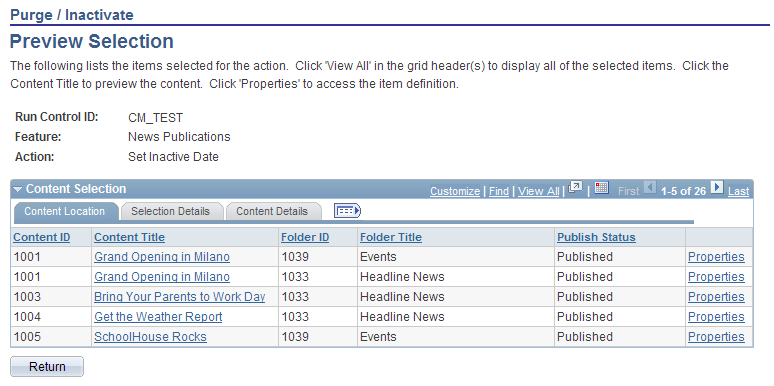
Task: Open Grand Opening in Milano in Events folder
Action: click(x=162, y=257)
